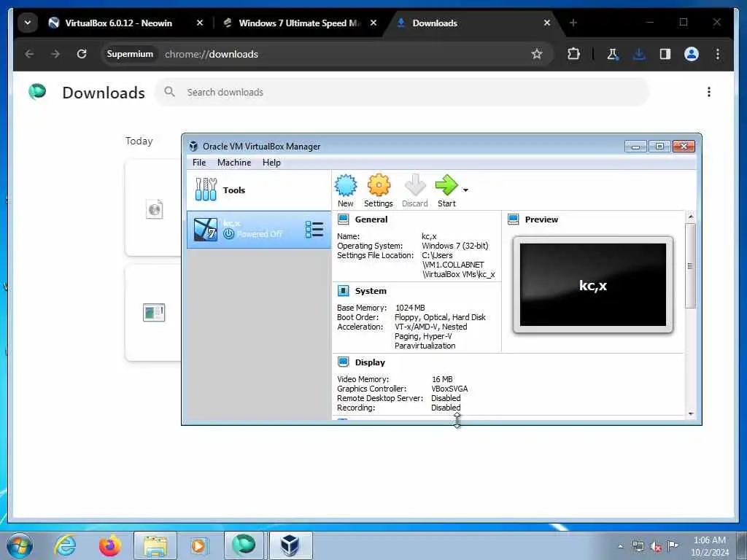The height and width of the screenshot is (560, 747).
Task: Click the muted volume tray icon
Action: (656, 546)
